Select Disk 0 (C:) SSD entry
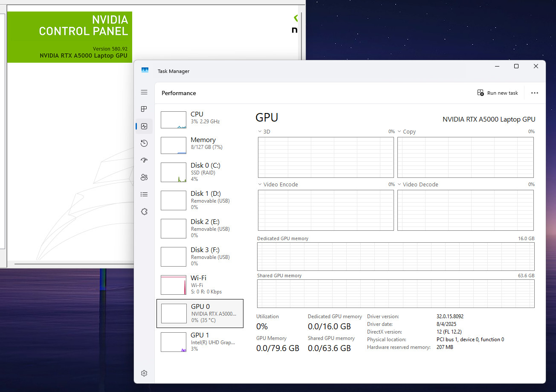 click(x=200, y=172)
